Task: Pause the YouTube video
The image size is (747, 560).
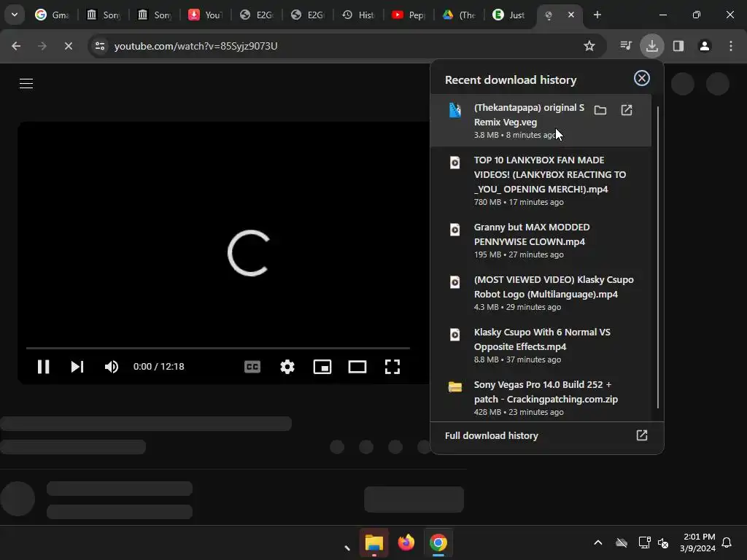Action: pos(43,367)
